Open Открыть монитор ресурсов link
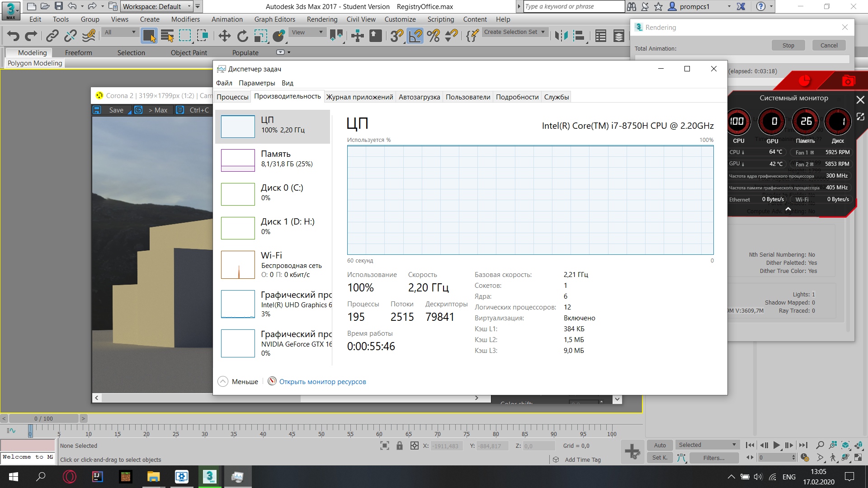Screen dimensions: 868x488 point(322,381)
